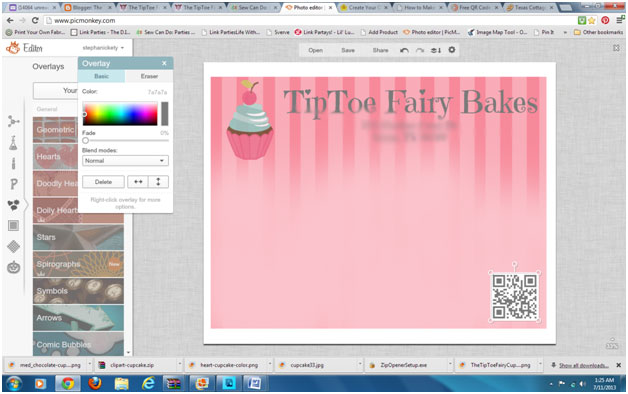Open the Arrows overlay category
Image resolution: width=628 pixels, height=394 pixels.
[78, 318]
